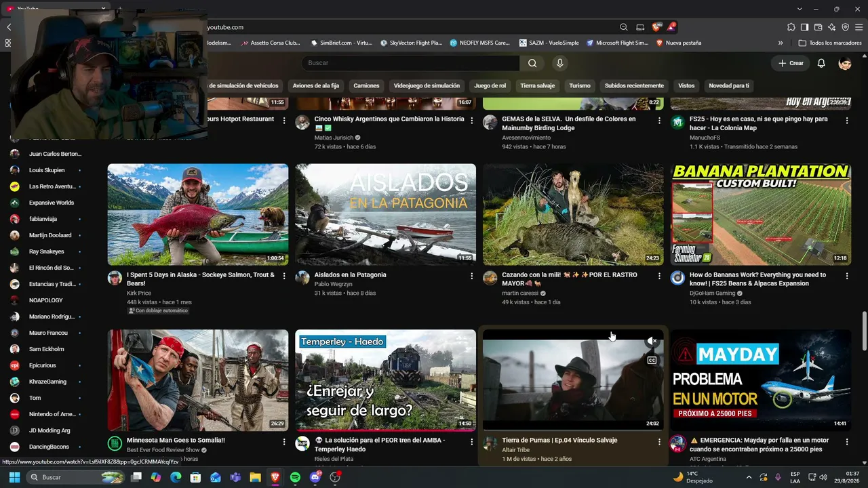The height and width of the screenshot is (488, 868).
Task: Open Ray Snakeyes subscription in sidebar
Action: 45,251
